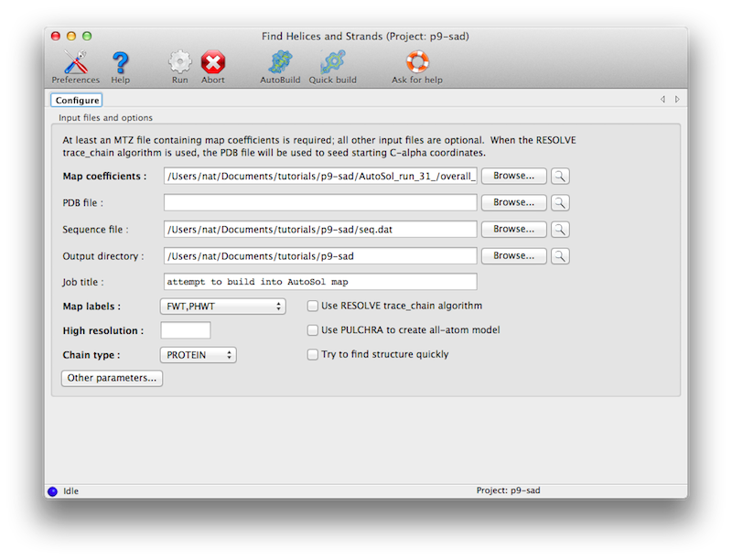This screenshot has width=732, height=560.
Task: Click the Idle status indicator
Action: (53, 490)
